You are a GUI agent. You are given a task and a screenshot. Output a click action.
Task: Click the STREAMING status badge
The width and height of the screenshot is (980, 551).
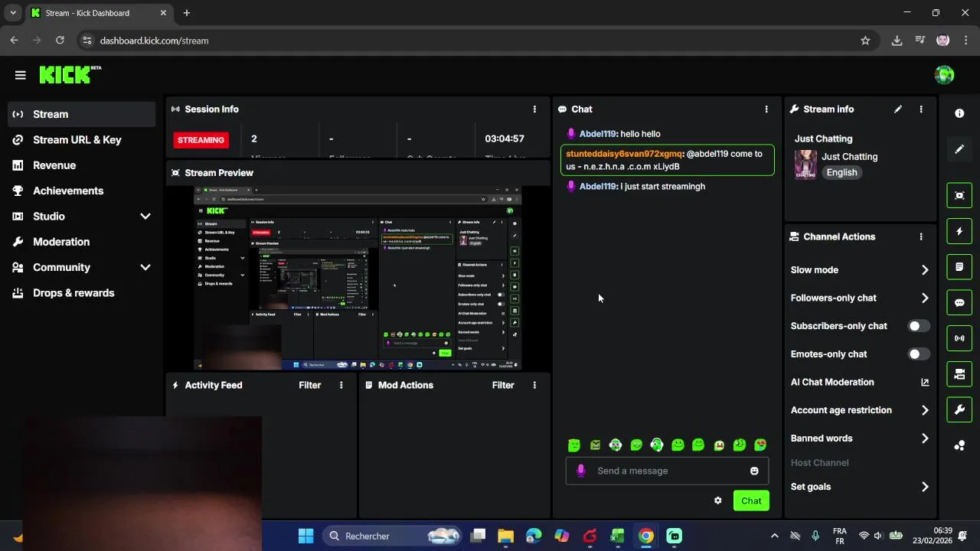[201, 140]
